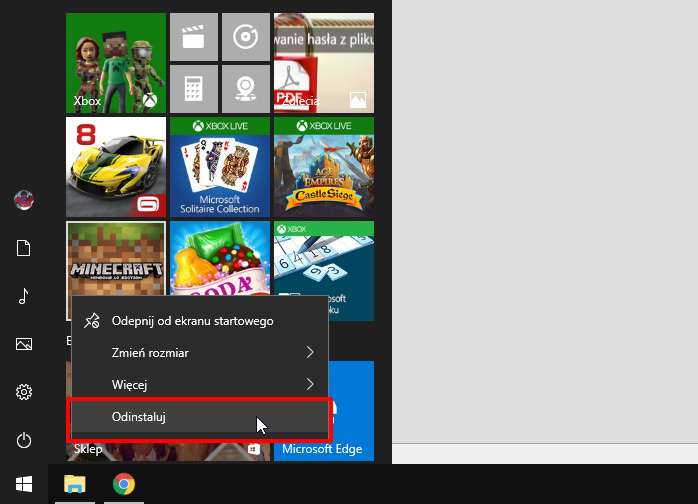Click the Windows Start button
Image resolution: width=698 pixels, height=504 pixels.
pyautogui.click(x=24, y=484)
